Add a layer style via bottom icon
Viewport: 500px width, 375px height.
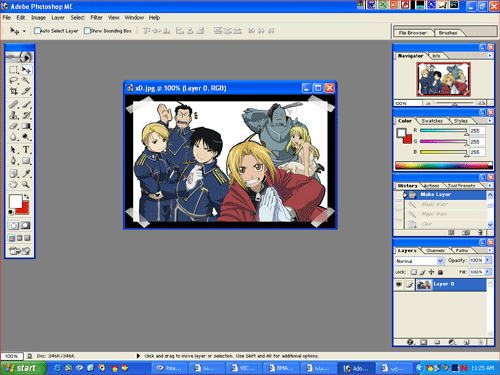click(x=410, y=342)
